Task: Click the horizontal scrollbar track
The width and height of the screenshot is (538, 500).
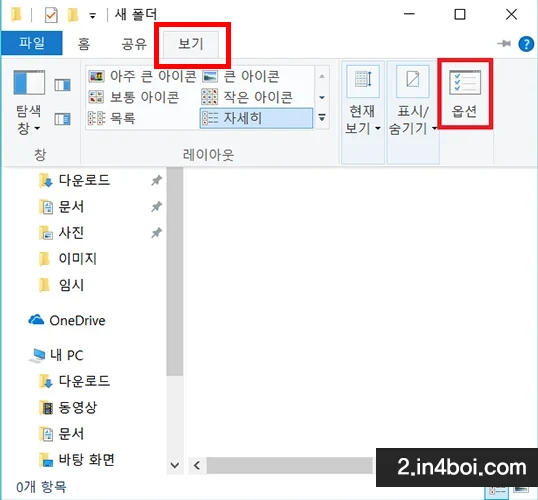Action: (290, 466)
